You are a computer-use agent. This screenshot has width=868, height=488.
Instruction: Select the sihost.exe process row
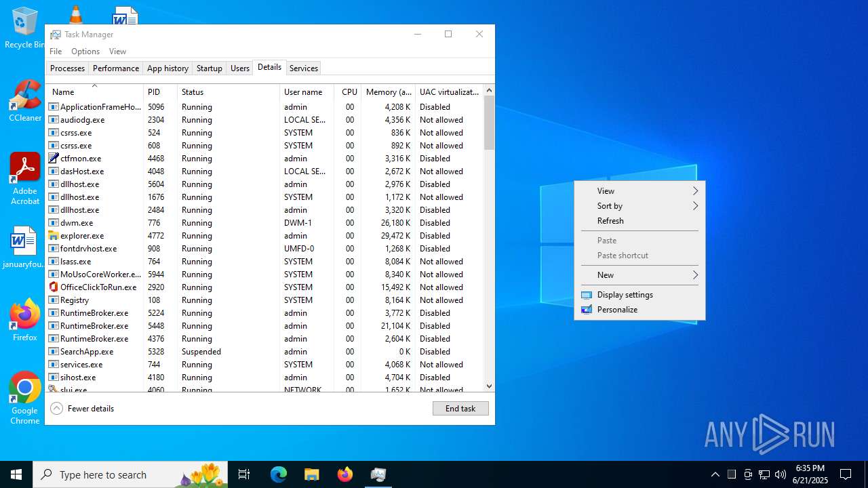coord(264,378)
